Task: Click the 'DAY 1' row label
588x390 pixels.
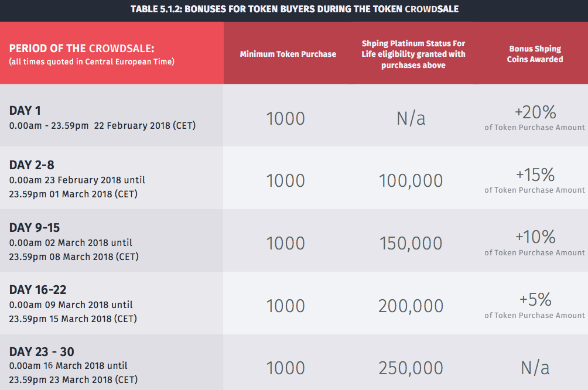Action: coord(25,111)
